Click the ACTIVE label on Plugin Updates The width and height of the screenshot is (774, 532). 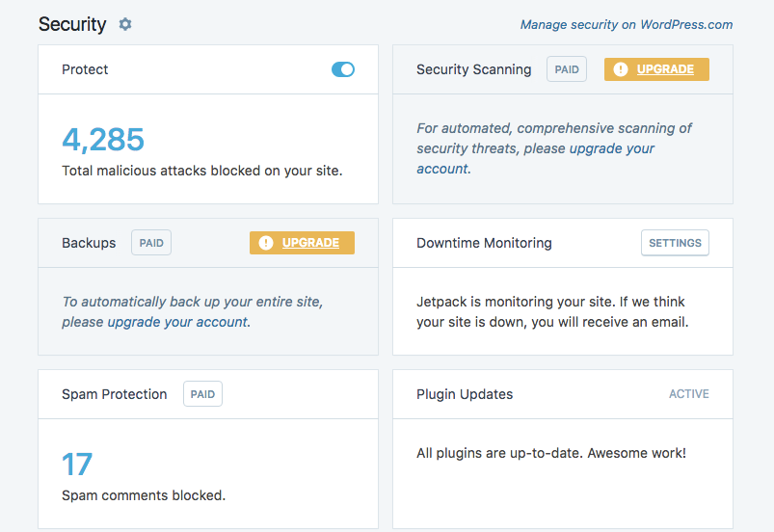(688, 394)
